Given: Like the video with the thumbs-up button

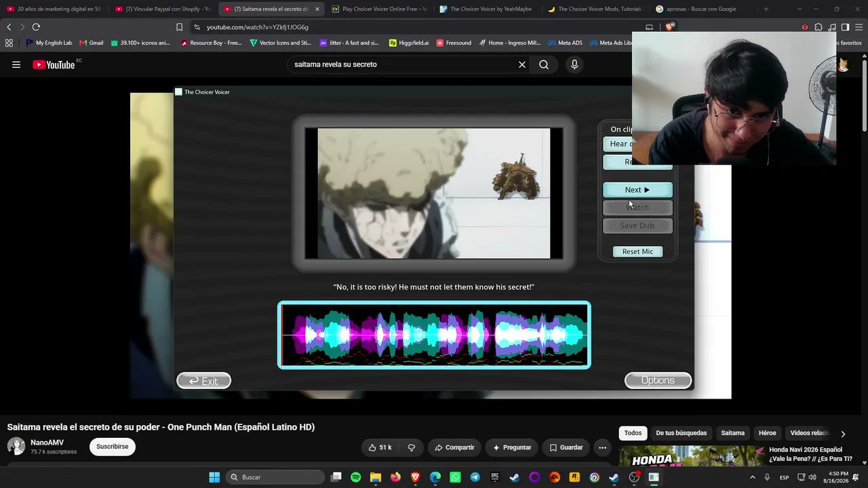Looking at the screenshot, I should [x=380, y=447].
